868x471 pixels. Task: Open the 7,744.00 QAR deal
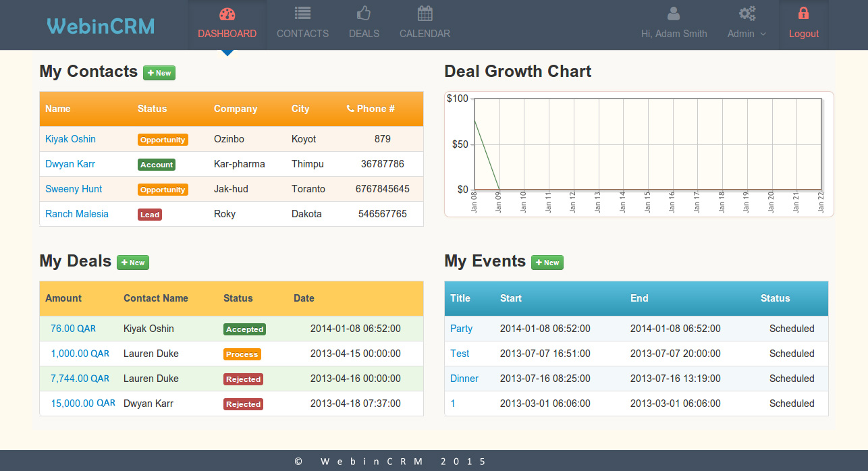point(80,379)
